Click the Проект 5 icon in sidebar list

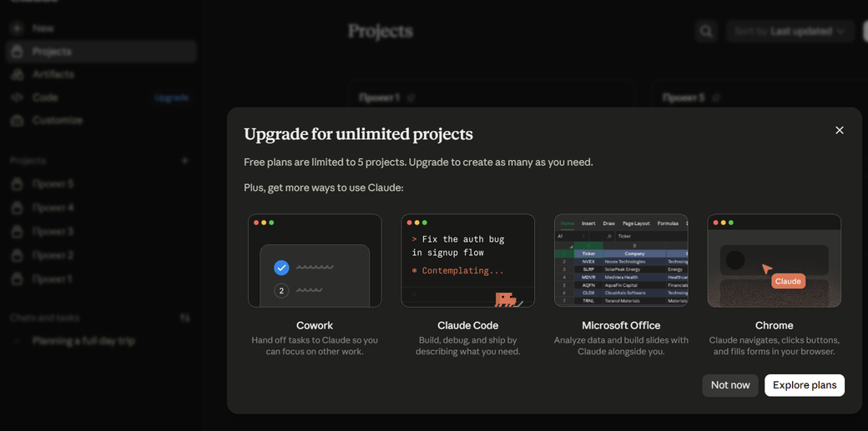18,183
